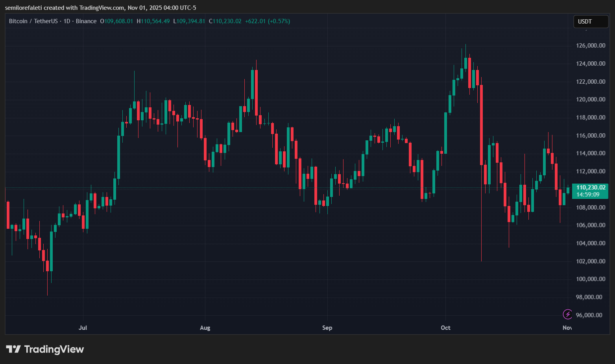Toggle the +0.57% change display
The width and height of the screenshot is (615, 364).
click(275, 21)
